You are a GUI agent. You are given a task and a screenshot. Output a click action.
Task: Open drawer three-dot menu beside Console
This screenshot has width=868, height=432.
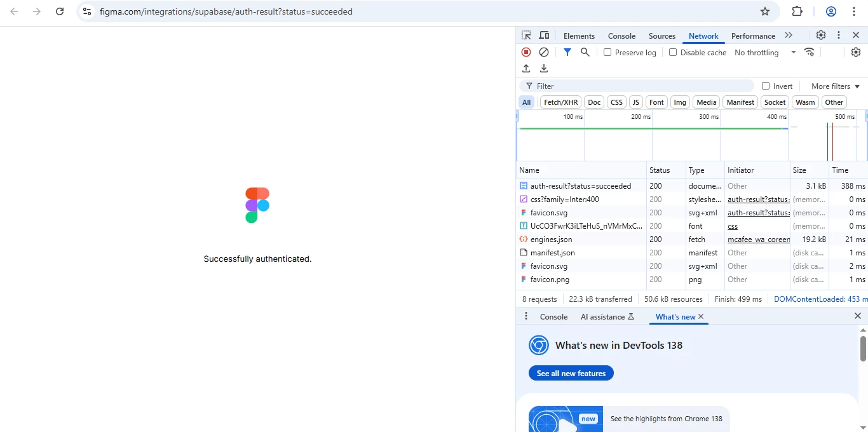pos(526,316)
